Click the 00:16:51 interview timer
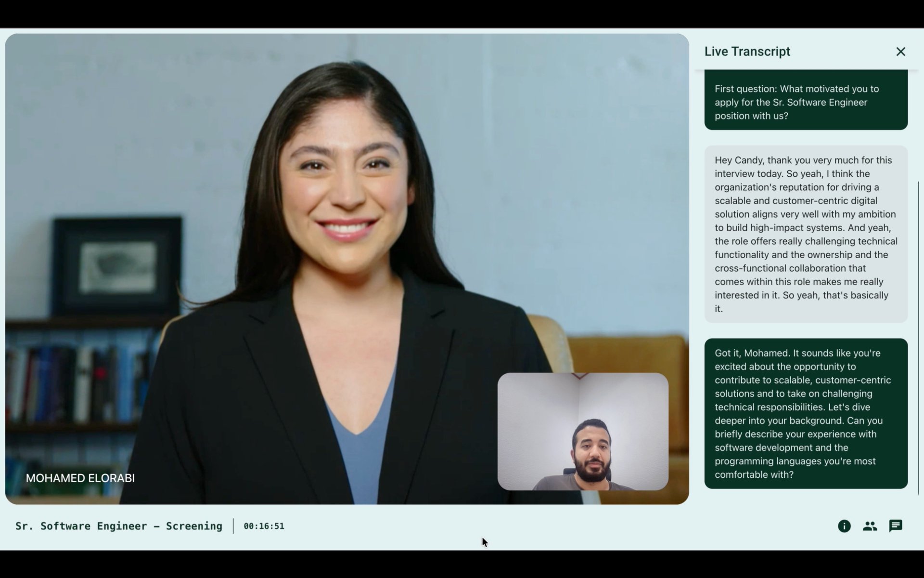The height and width of the screenshot is (578, 924). (x=264, y=526)
